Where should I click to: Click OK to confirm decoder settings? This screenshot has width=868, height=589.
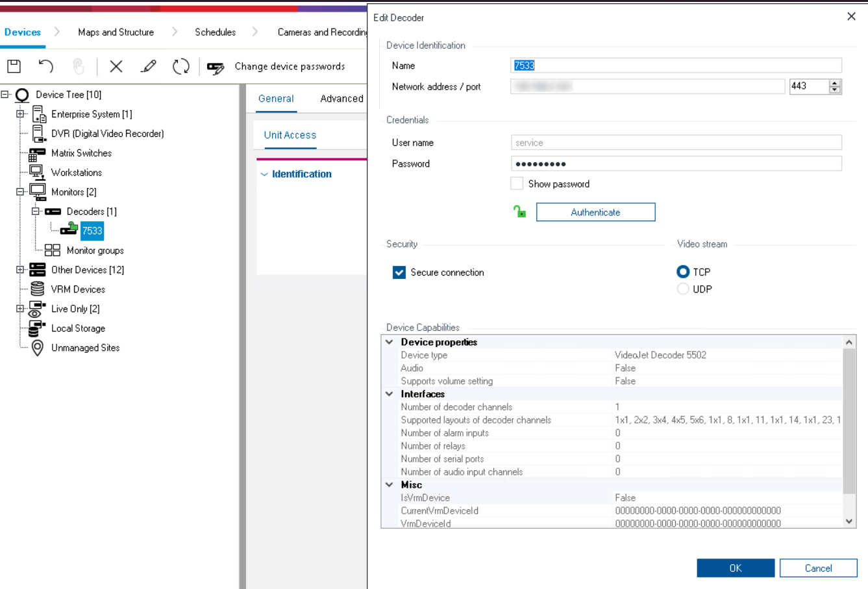(x=735, y=568)
